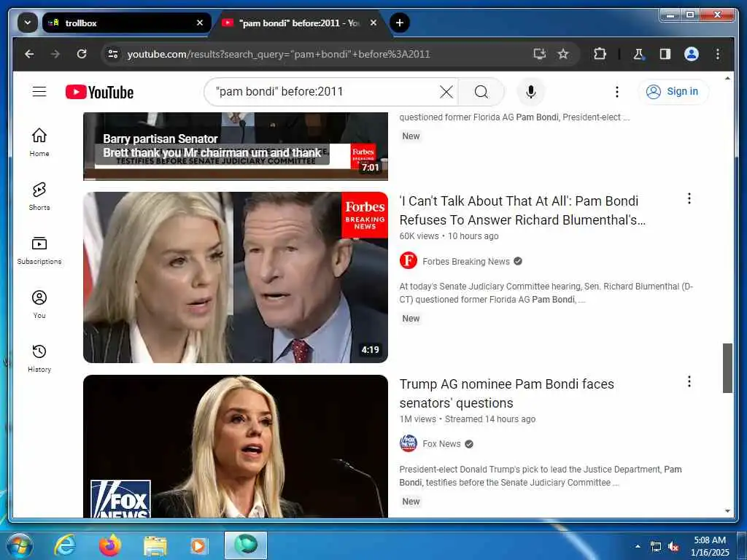The height and width of the screenshot is (560, 747).
Task: Click '1M views • Streamed 14 hours ago' text
Action: [x=468, y=419]
